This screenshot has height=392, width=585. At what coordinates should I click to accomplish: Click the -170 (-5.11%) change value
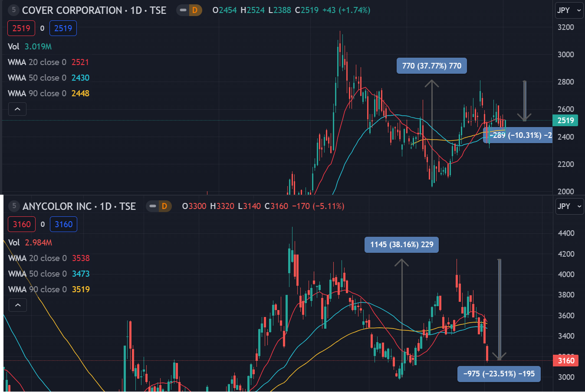(x=318, y=206)
